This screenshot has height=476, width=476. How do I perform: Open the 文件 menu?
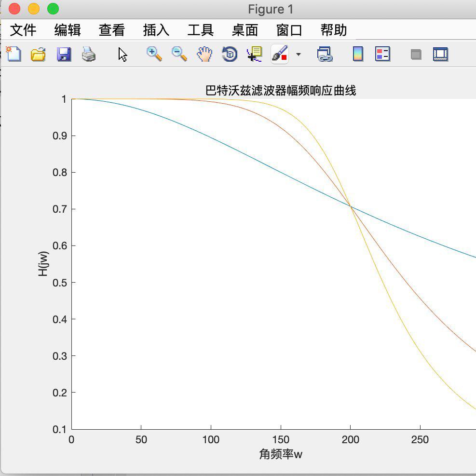tap(23, 30)
